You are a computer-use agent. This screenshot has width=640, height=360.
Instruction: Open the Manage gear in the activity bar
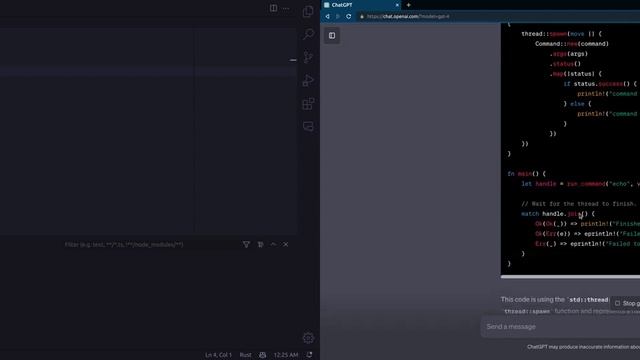[x=308, y=338]
